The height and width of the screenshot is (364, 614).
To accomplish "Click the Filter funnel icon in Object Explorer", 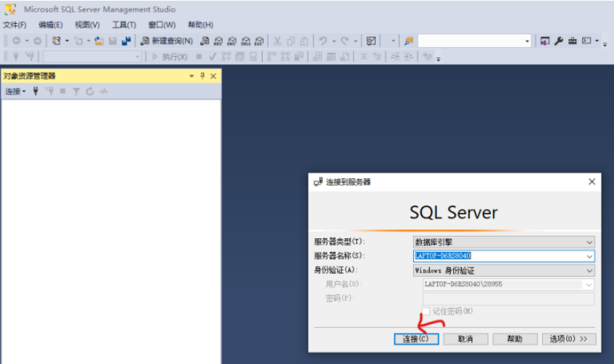I will (x=76, y=92).
